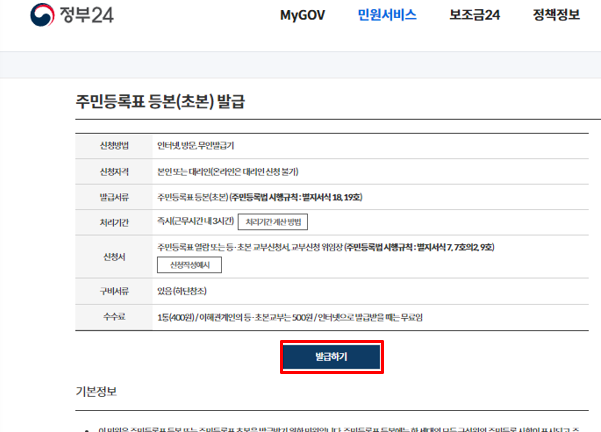Viewport: 601px width, 432px height.
Task: Click the 신청서 row label
Action: [x=114, y=257]
